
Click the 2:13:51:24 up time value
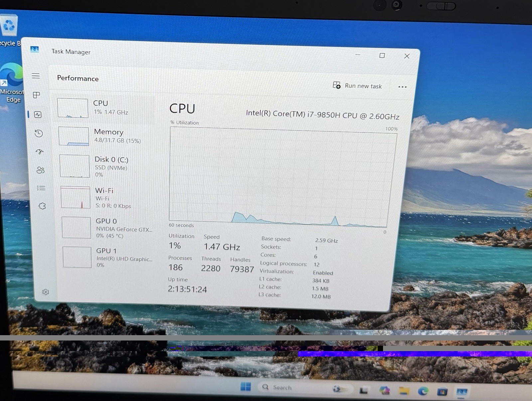187,289
